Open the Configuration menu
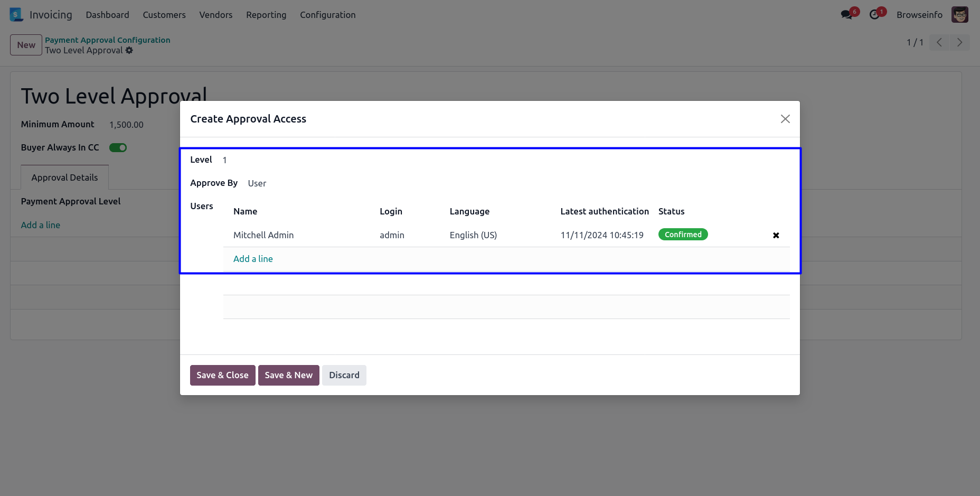The width and height of the screenshot is (980, 496). click(327, 15)
